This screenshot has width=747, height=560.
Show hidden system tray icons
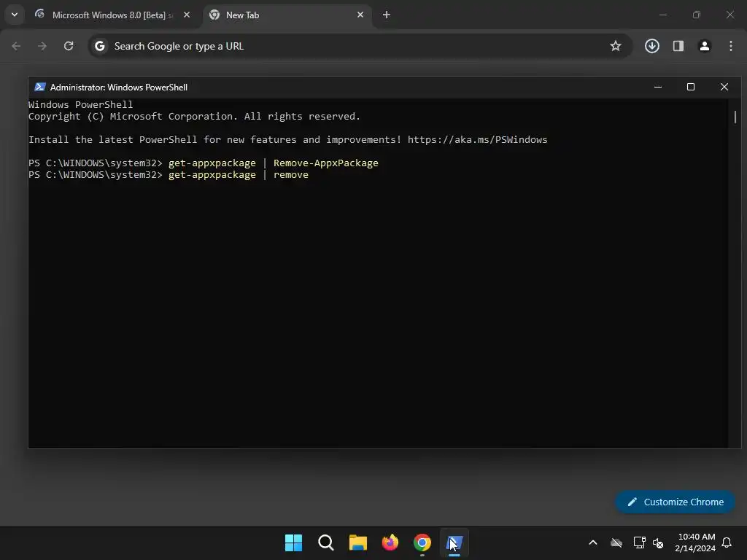593,542
